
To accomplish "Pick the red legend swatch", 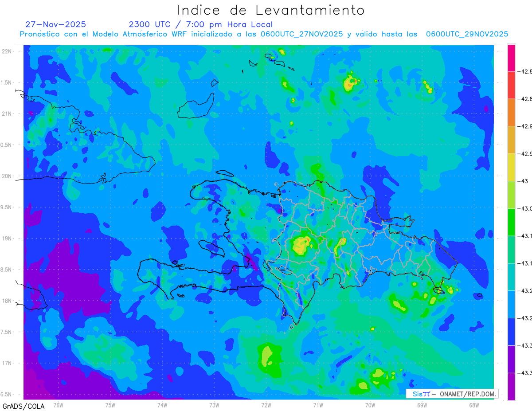I will [x=511, y=85].
